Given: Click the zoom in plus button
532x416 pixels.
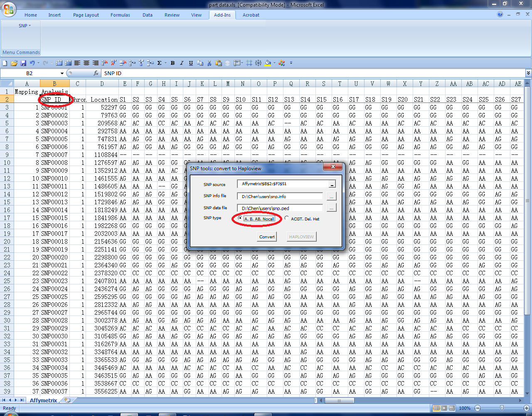Looking at the screenshot, I should tap(526, 408).
